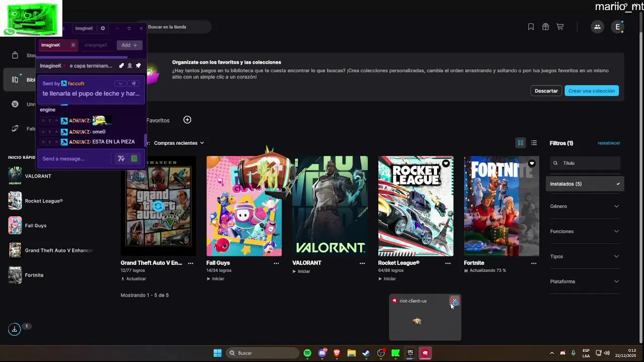Select the ImagineK channel tab in chat
Screen dimensions: 644x362
(58, 45)
